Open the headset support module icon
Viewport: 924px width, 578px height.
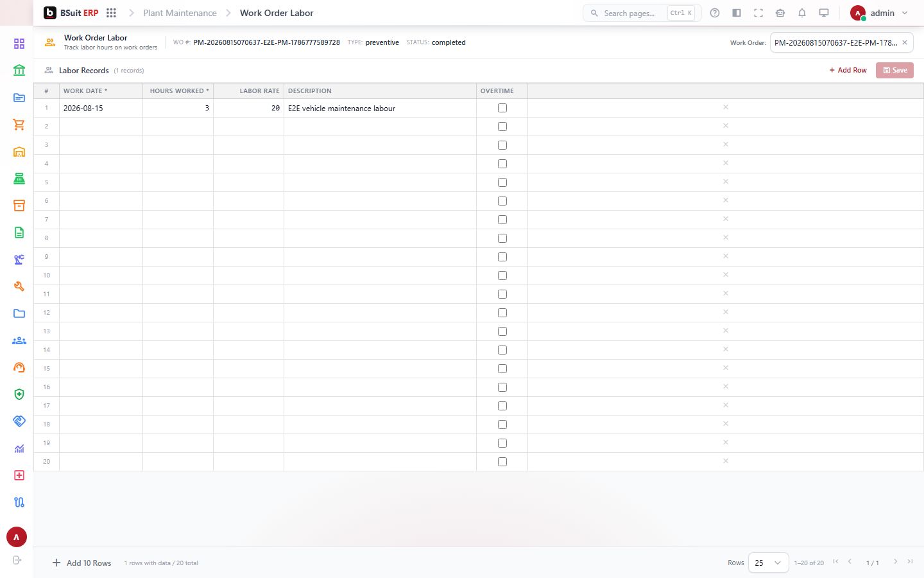19,367
